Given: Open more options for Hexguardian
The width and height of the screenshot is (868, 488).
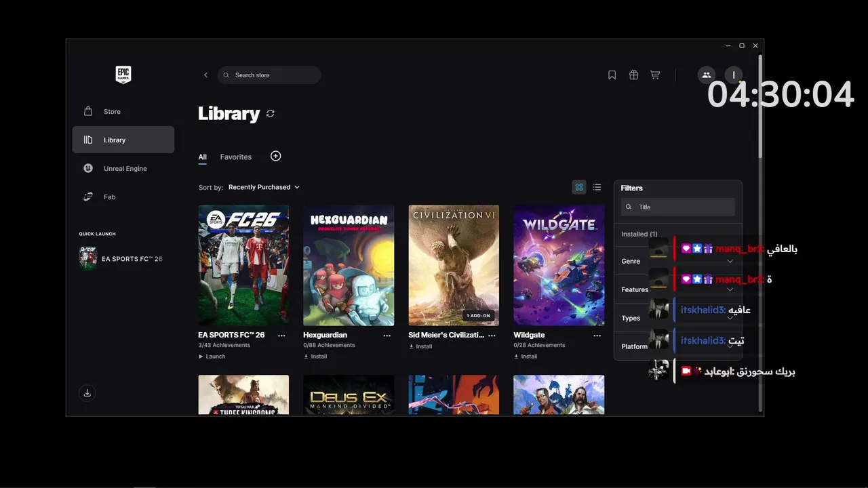Looking at the screenshot, I should 387,335.
